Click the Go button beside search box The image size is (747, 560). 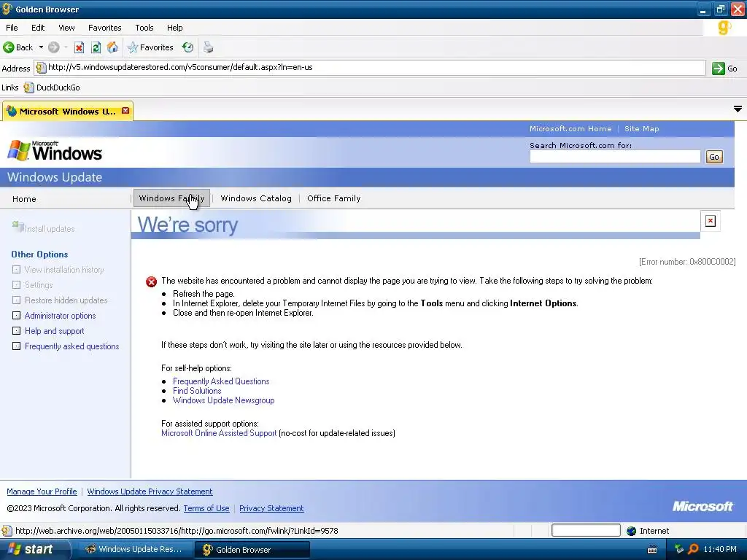click(714, 157)
